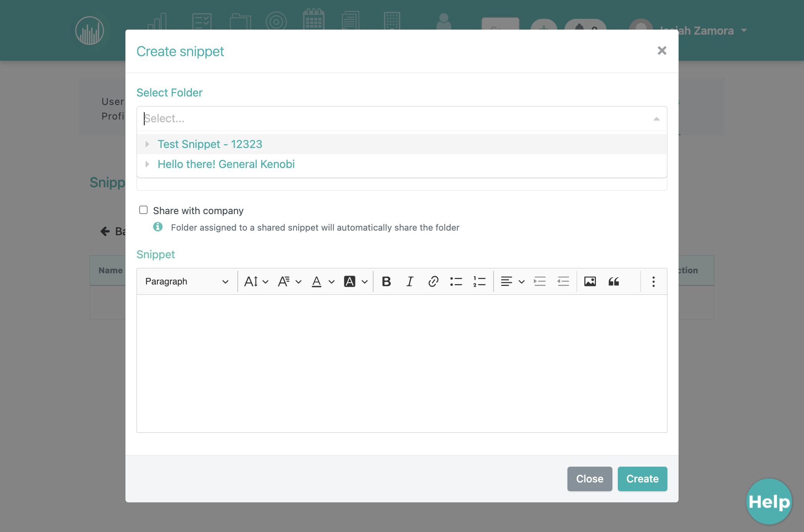Enable Share with company checkbox
The height and width of the screenshot is (532, 804).
pyautogui.click(x=143, y=210)
